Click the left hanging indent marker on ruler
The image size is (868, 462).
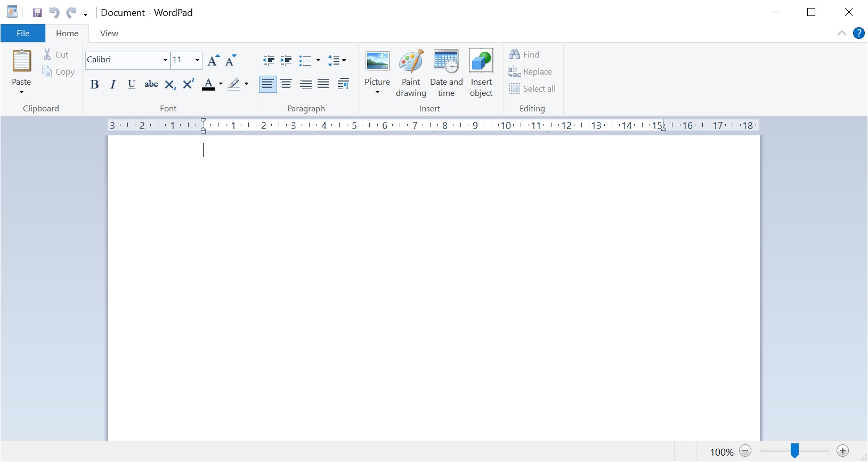pyautogui.click(x=203, y=129)
